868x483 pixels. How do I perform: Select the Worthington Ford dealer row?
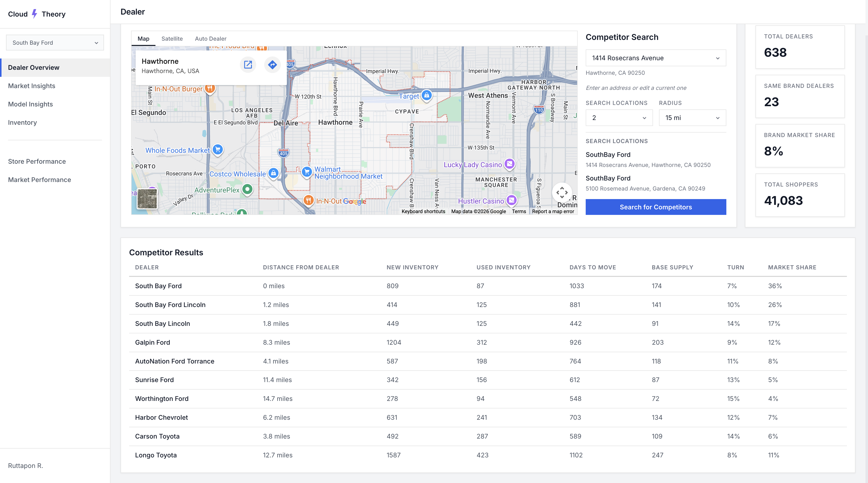(487, 399)
